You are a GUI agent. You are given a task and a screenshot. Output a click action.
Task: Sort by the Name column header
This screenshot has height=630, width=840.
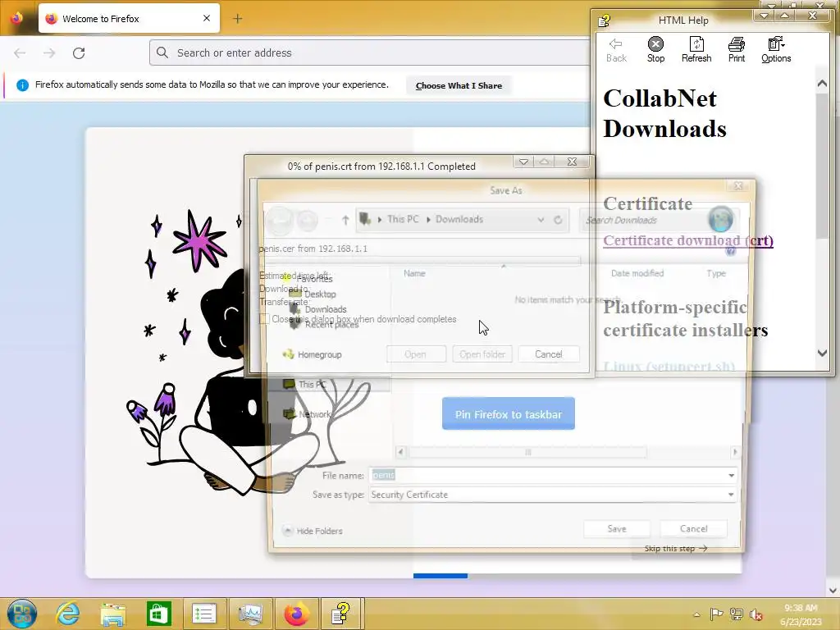coord(414,273)
